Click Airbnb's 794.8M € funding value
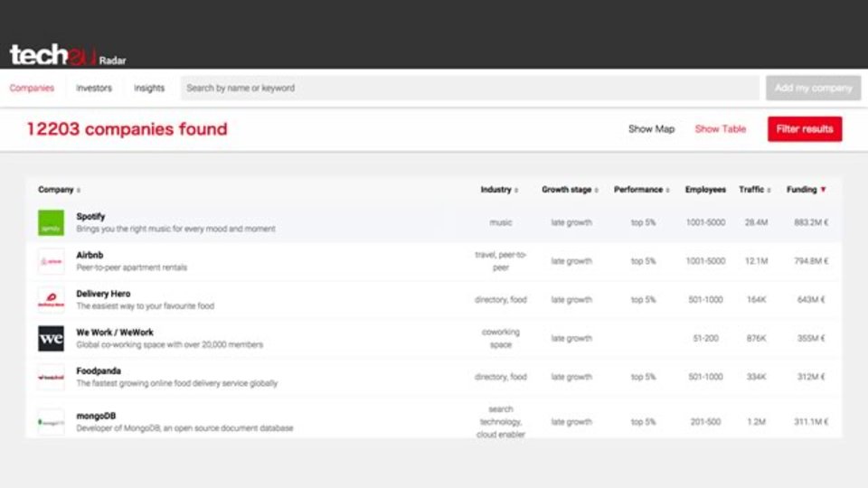The image size is (868, 488). tap(811, 261)
